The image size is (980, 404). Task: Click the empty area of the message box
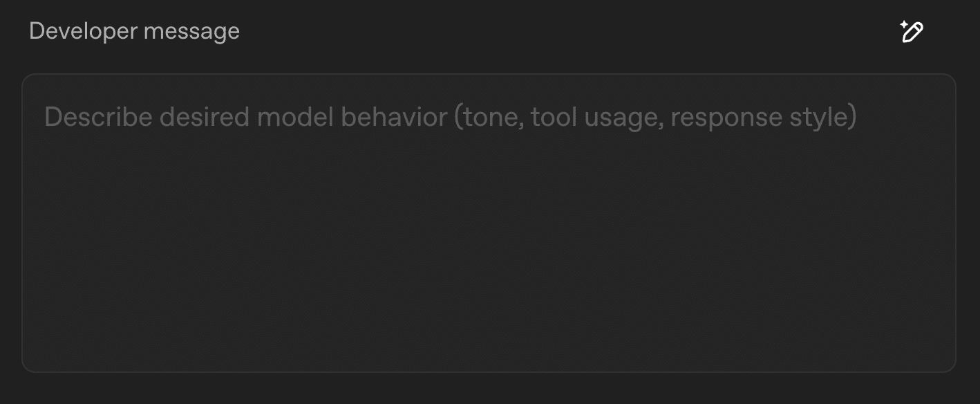pyautogui.click(x=489, y=263)
